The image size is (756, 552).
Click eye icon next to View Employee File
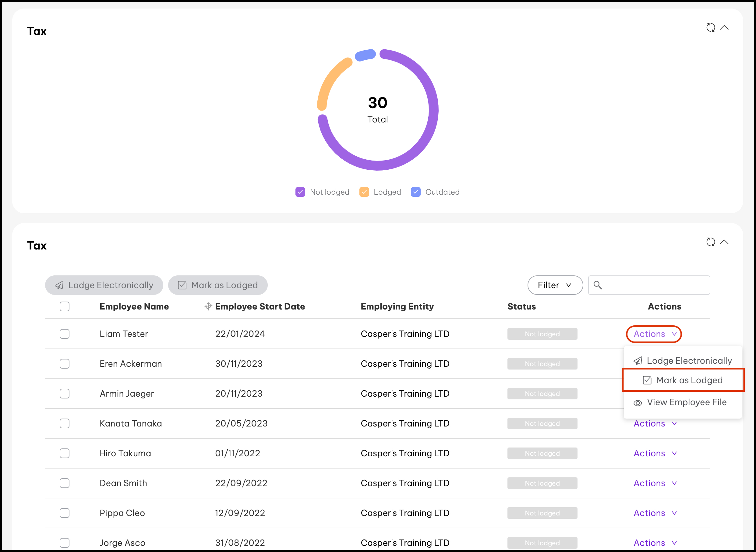638,403
